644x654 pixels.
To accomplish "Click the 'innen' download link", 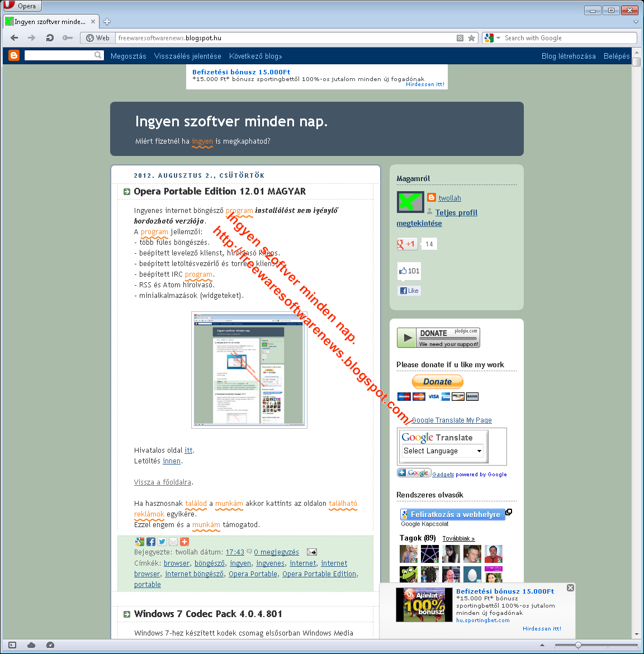I will [x=172, y=461].
